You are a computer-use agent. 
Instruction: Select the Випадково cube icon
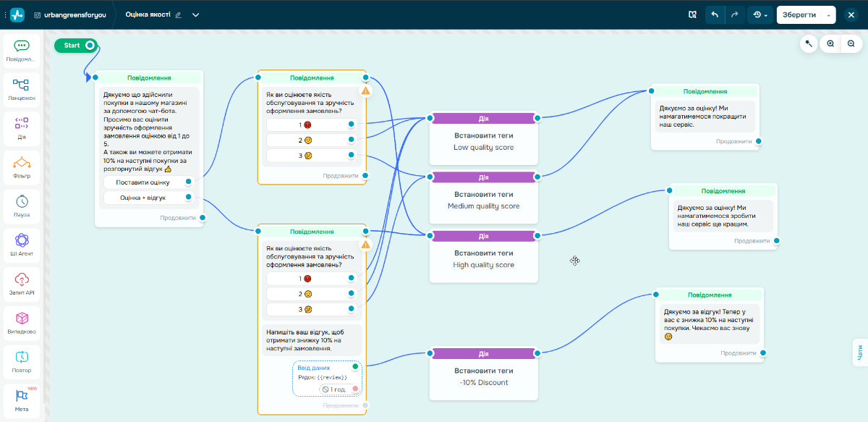22,323
